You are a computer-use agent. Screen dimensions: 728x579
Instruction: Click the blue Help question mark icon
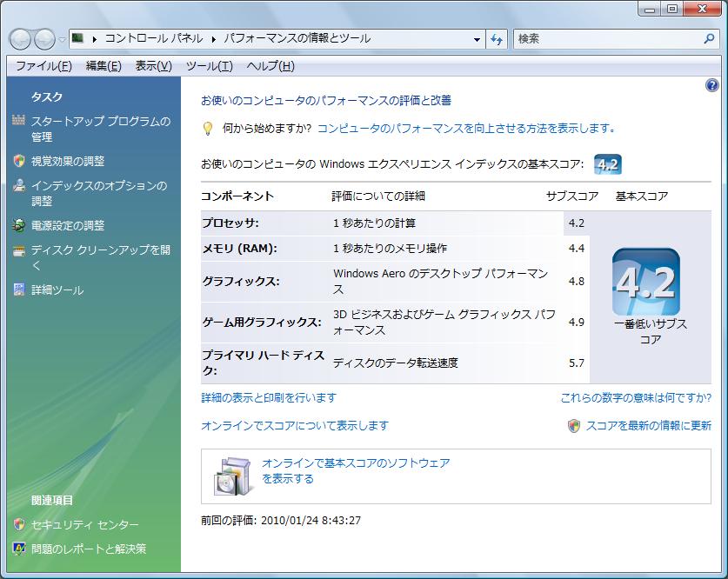(711, 85)
